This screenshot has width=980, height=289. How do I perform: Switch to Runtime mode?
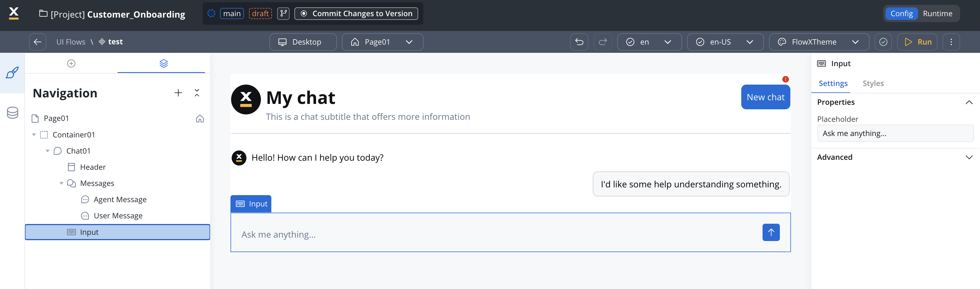tap(937, 14)
